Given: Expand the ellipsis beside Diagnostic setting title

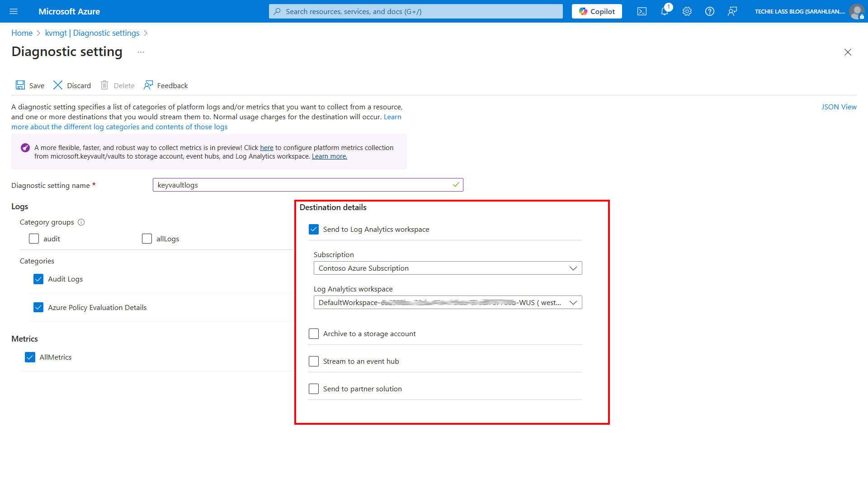Looking at the screenshot, I should (141, 52).
